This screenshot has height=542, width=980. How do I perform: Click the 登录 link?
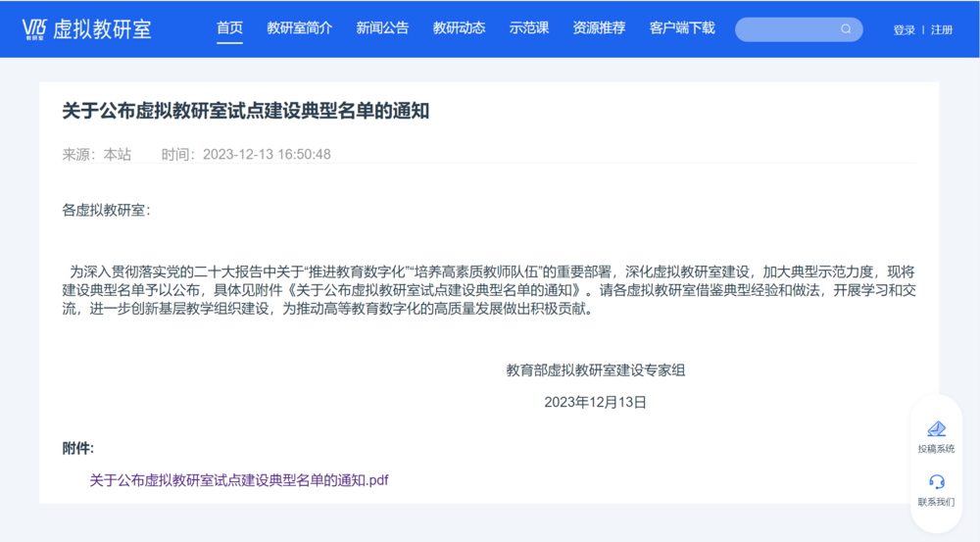904,29
